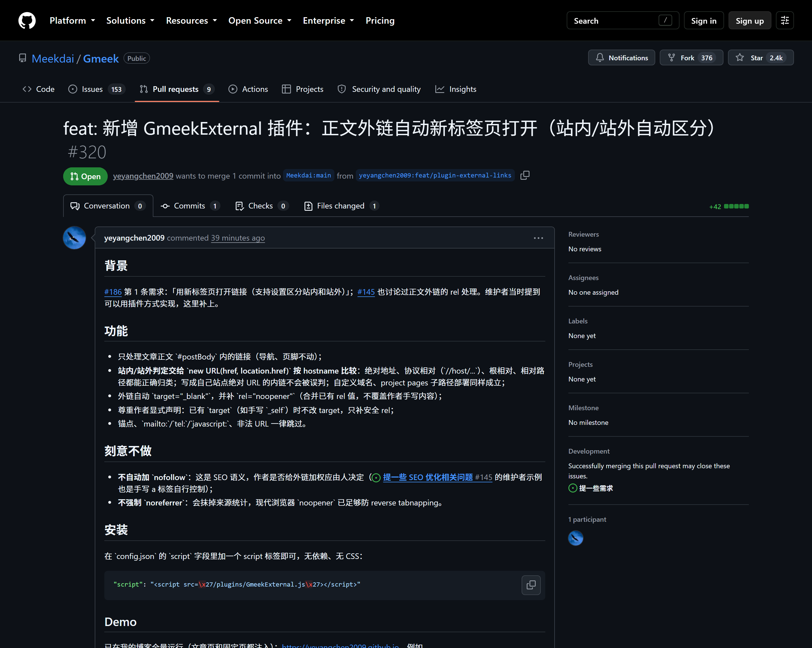Click the Notifications bell button
Screen dimensions: 812x648
[x=621, y=57]
